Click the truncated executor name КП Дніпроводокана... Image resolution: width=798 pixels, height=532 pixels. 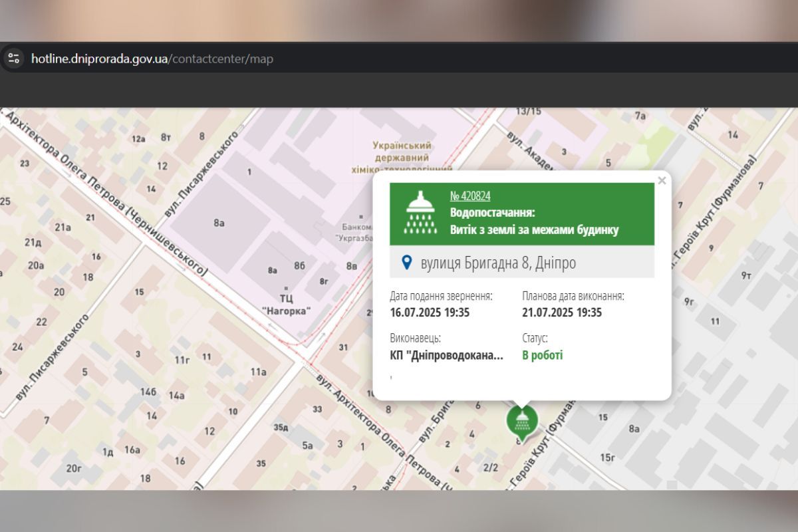click(x=446, y=356)
